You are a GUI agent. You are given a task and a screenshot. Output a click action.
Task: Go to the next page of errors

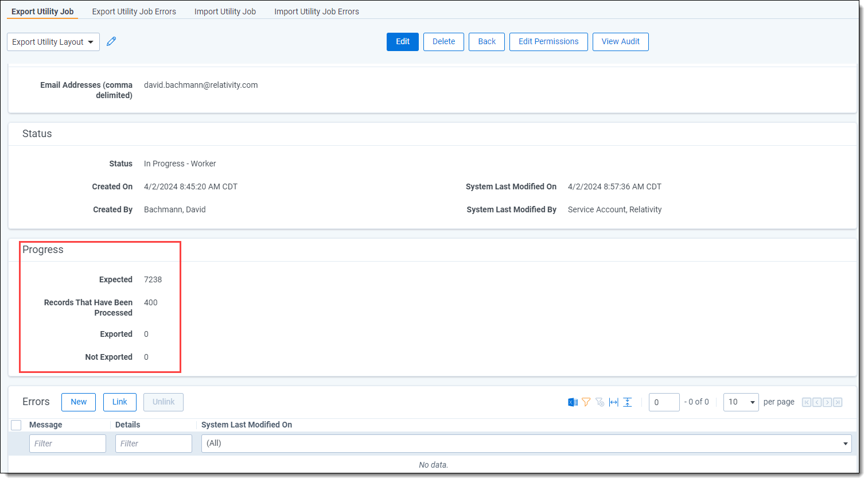827,402
